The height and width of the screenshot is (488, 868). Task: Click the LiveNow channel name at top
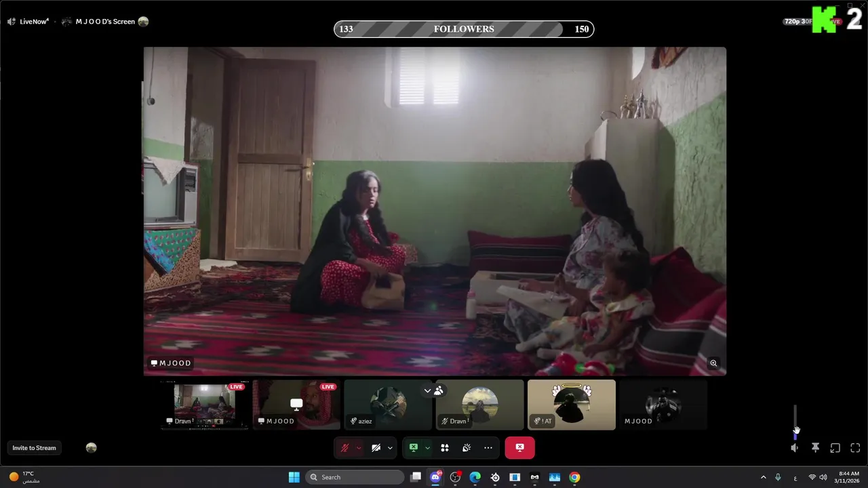click(34, 22)
